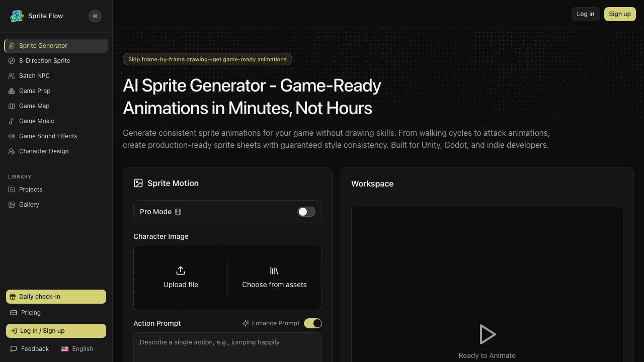Image resolution: width=644 pixels, height=362 pixels.
Task: Click the Choose from assets library icon
Action: (x=274, y=270)
